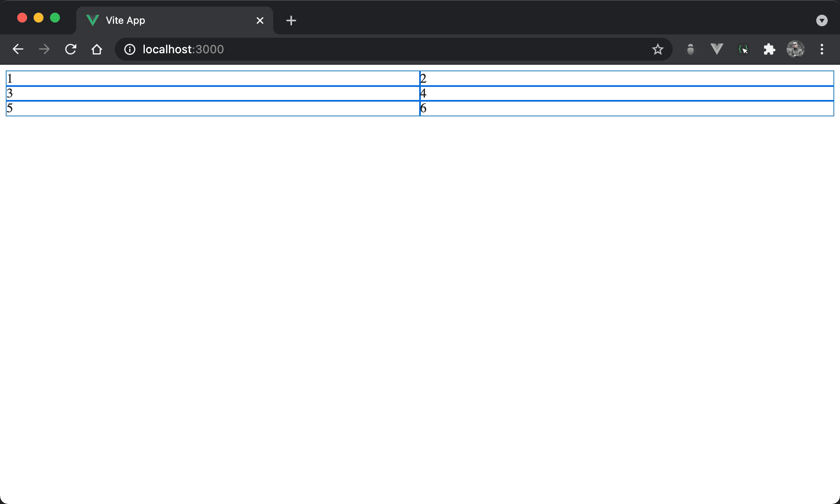Open the Vue devtools extension icon
840x504 pixels.
tap(717, 49)
